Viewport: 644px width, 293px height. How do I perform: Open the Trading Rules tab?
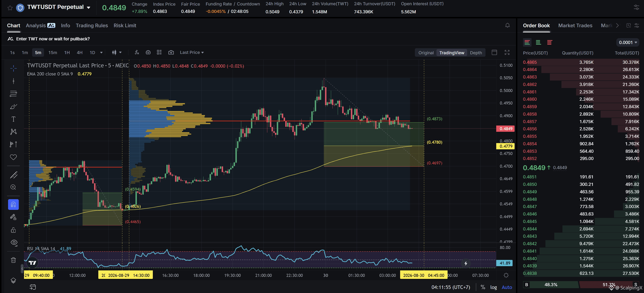[92, 25]
